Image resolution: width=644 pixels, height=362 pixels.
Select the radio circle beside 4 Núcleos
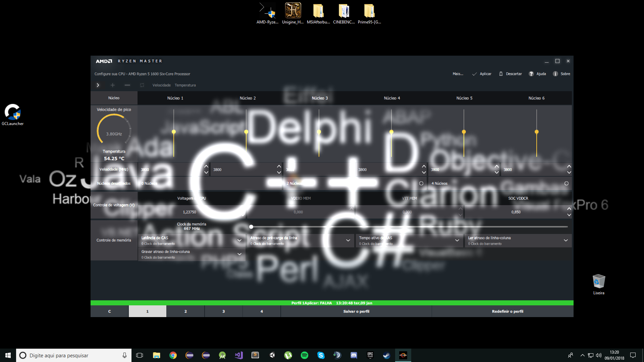(x=567, y=183)
